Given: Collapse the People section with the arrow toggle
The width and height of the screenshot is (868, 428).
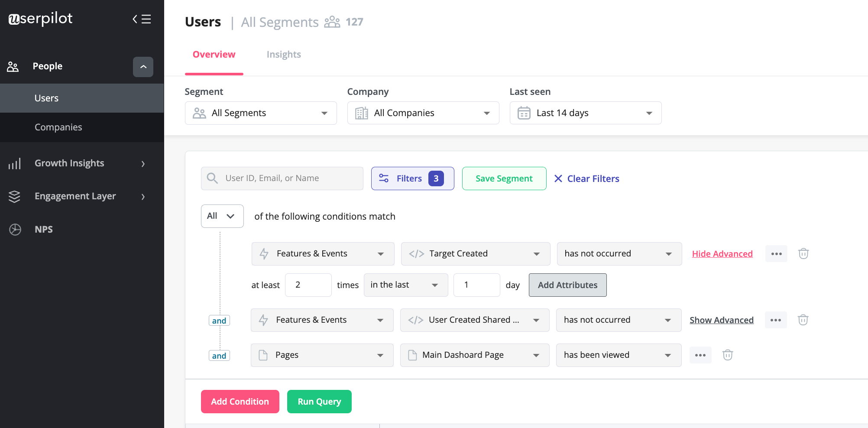Looking at the screenshot, I should [x=143, y=67].
